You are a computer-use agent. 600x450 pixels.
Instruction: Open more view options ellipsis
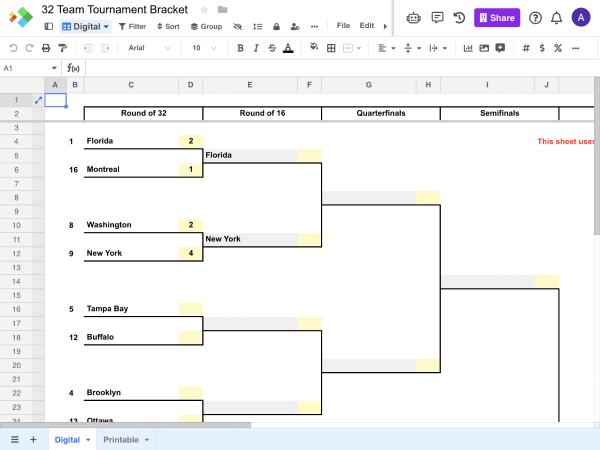(315, 26)
